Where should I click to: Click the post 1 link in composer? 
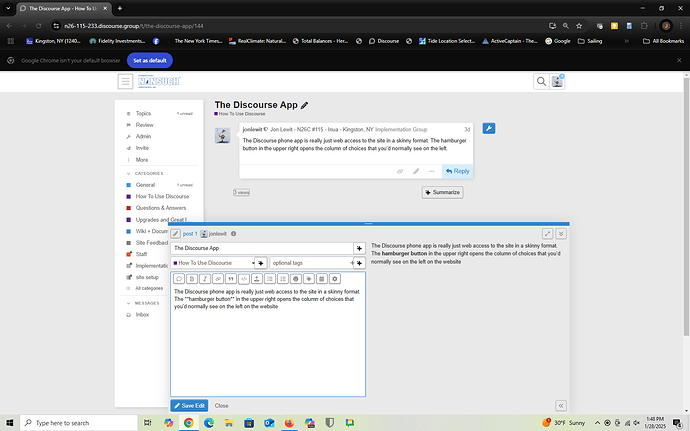[190, 234]
